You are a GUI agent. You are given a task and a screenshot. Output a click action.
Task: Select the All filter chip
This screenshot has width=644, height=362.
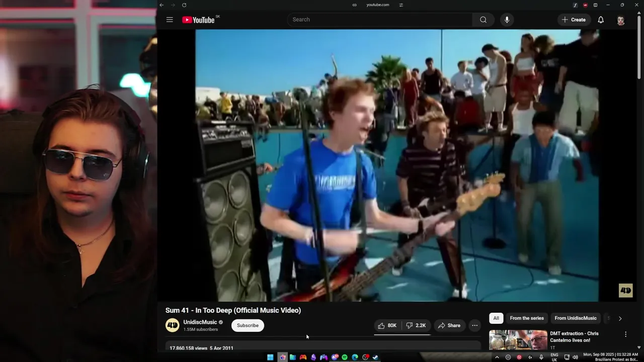496,318
